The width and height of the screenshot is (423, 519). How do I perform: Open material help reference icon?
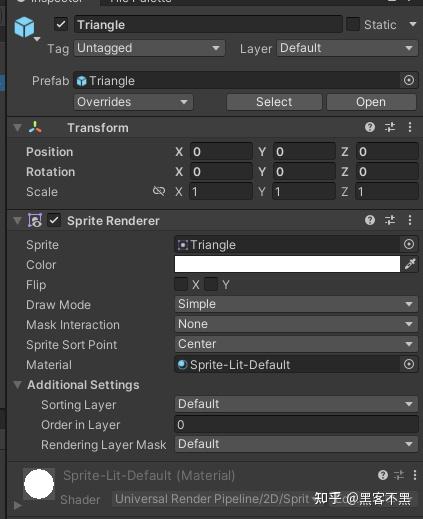pos(383,475)
